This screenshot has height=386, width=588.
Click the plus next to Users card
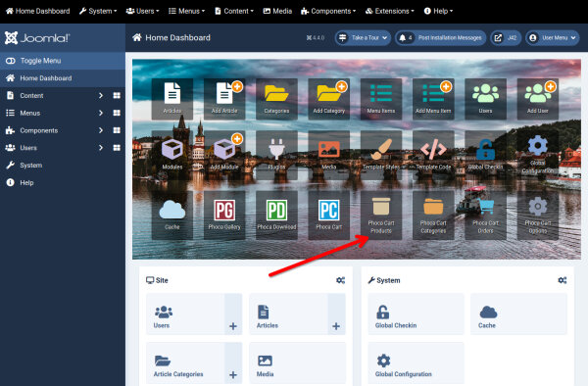(x=233, y=314)
